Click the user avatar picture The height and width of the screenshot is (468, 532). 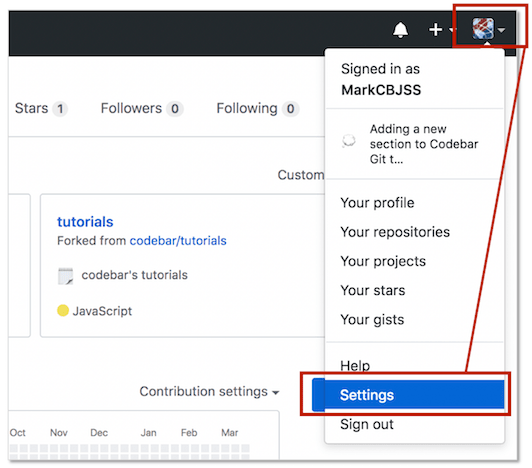[x=483, y=29]
